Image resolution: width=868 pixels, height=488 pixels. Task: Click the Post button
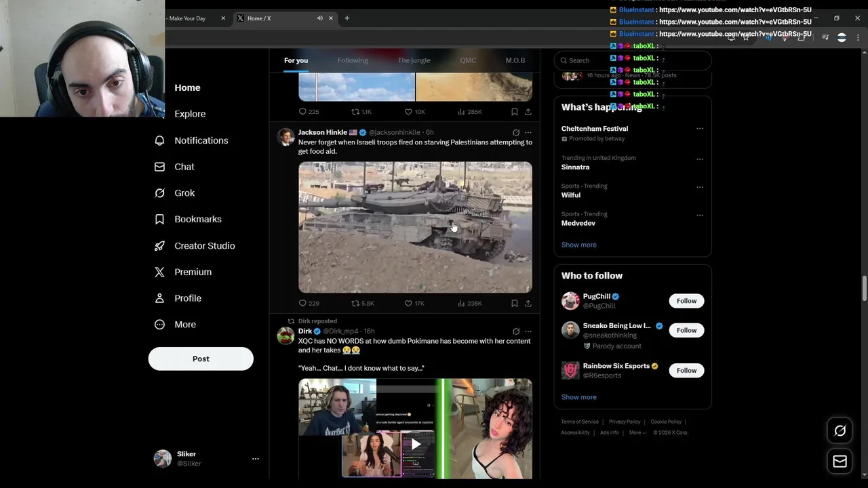(201, 359)
